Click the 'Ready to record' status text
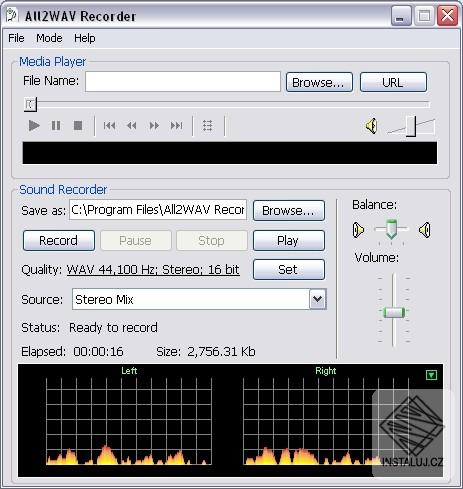This screenshot has height=489, width=463. tap(113, 328)
